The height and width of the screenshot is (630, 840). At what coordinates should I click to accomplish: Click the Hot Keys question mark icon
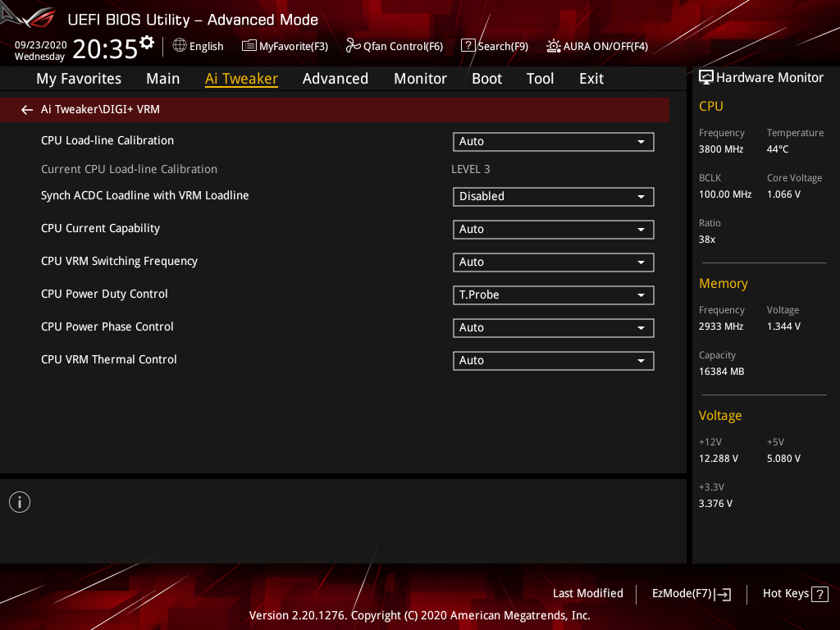[819, 594]
